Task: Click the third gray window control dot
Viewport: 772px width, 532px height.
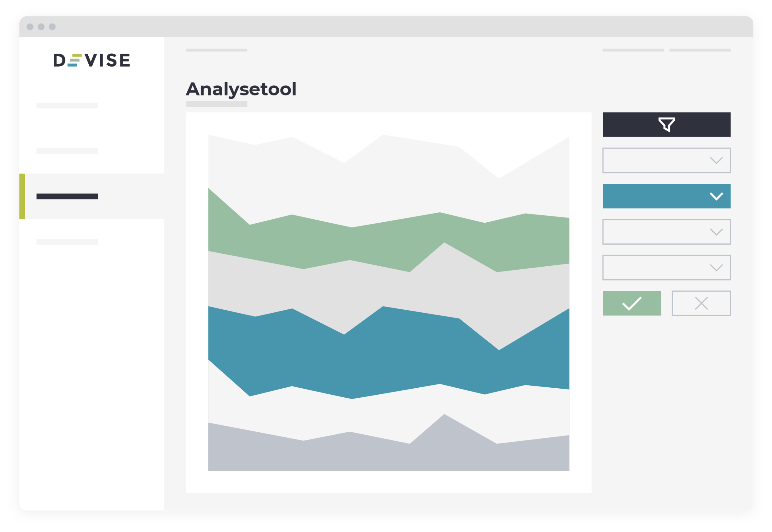Action: [x=52, y=27]
